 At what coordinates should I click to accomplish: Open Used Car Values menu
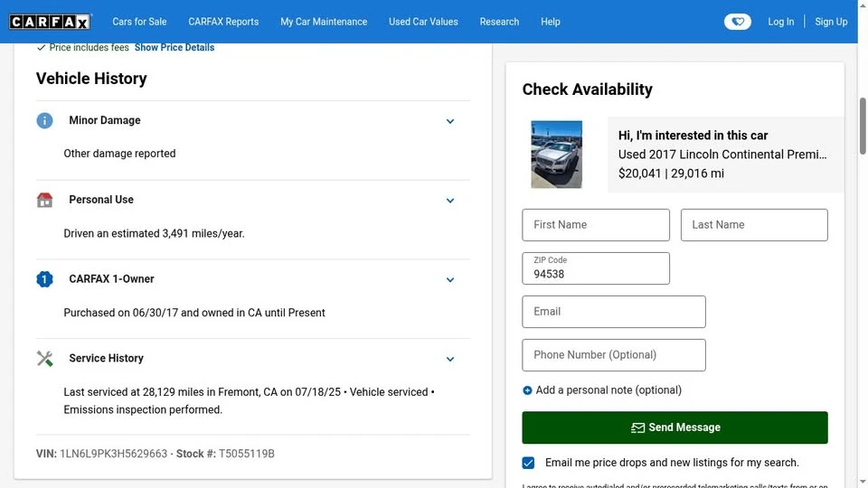click(423, 22)
